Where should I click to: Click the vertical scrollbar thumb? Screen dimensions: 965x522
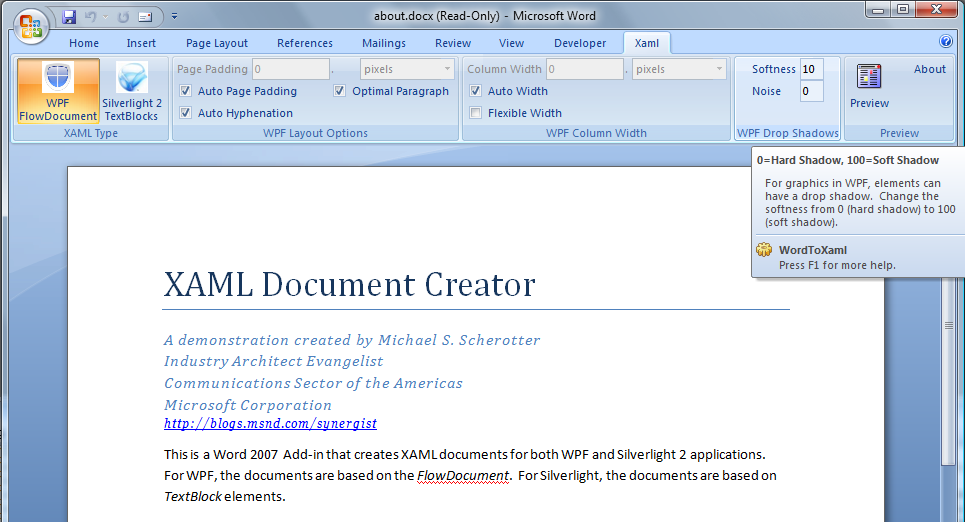click(x=948, y=325)
